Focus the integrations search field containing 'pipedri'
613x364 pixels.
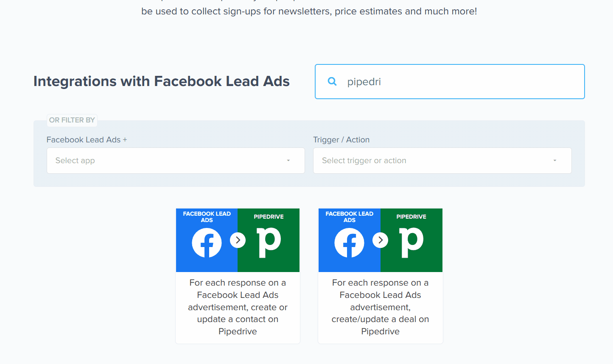tap(450, 82)
